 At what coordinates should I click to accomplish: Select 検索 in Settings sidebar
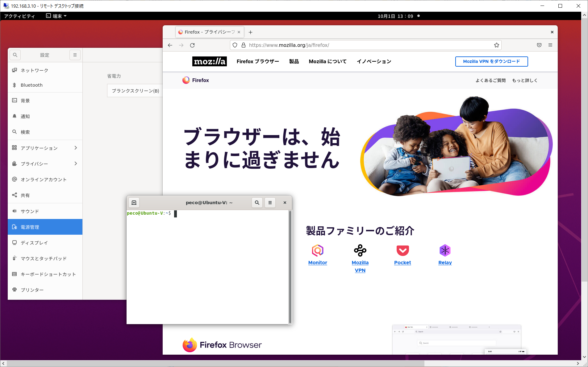click(45, 132)
